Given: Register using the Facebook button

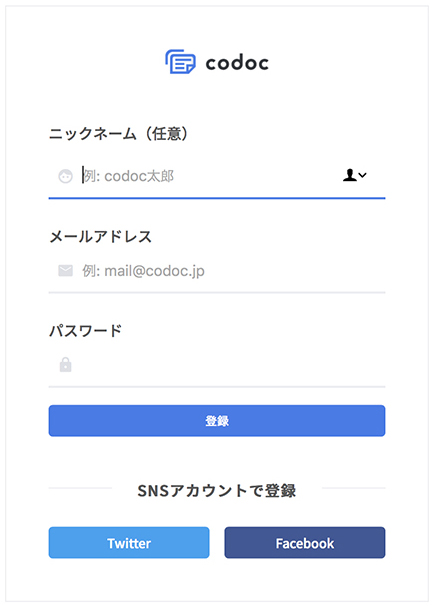Looking at the screenshot, I should [x=305, y=543].
